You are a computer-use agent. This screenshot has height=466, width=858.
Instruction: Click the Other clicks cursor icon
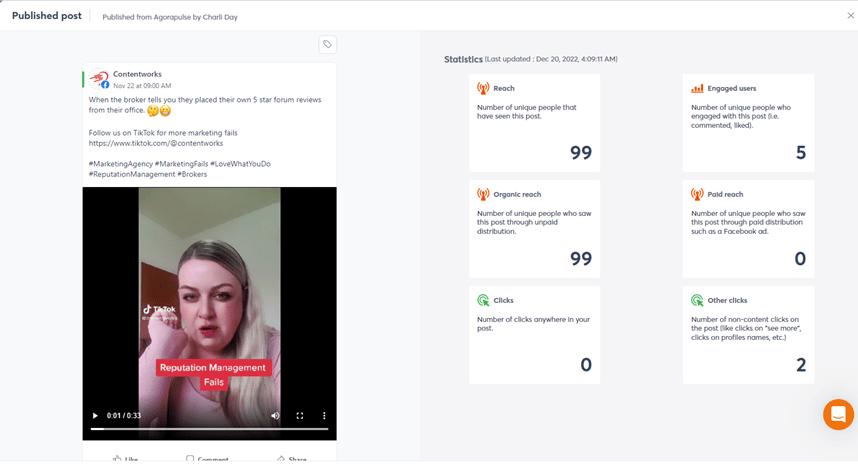[x=697, y=300]
